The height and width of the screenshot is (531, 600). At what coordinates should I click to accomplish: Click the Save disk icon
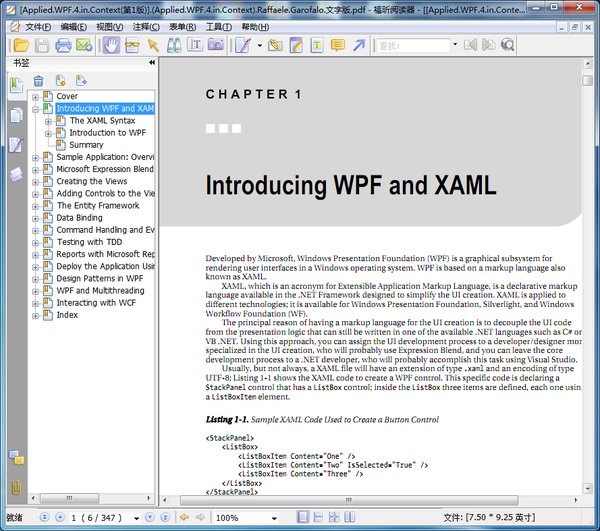(x=42, y=46)
